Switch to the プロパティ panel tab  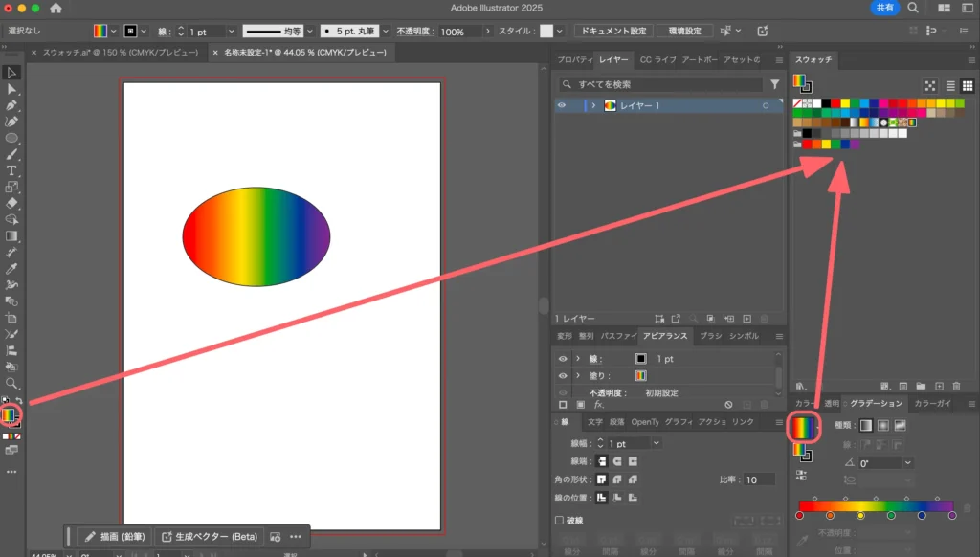(x=574, y=60)
